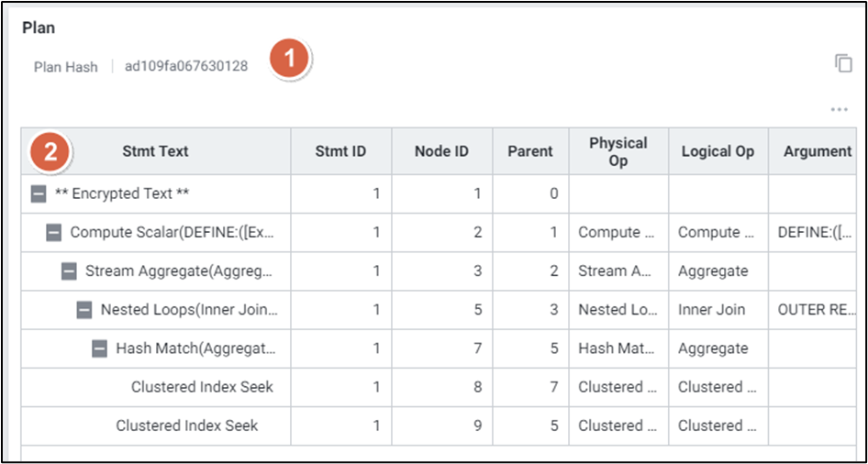This screenshot has height=464, width=868.
Task: Click the Argument column header
Action: point(817,151)
